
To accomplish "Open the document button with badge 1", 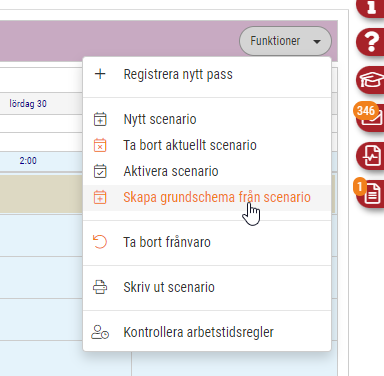I will (x=371, y=193).
